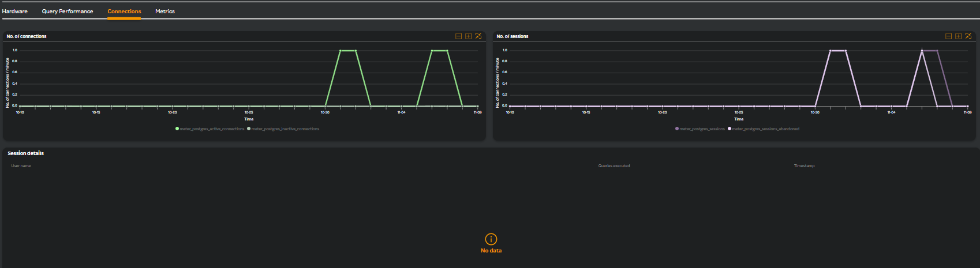Zoom in the No. of connections chart
The height and width of the screenshot is (268, 980).
468,36
